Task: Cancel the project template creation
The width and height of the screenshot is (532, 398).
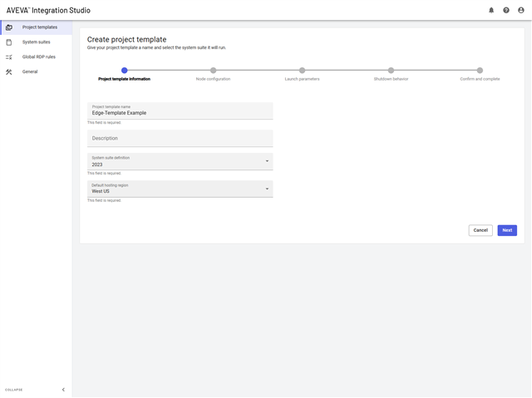Action: (x=480, y=230)
